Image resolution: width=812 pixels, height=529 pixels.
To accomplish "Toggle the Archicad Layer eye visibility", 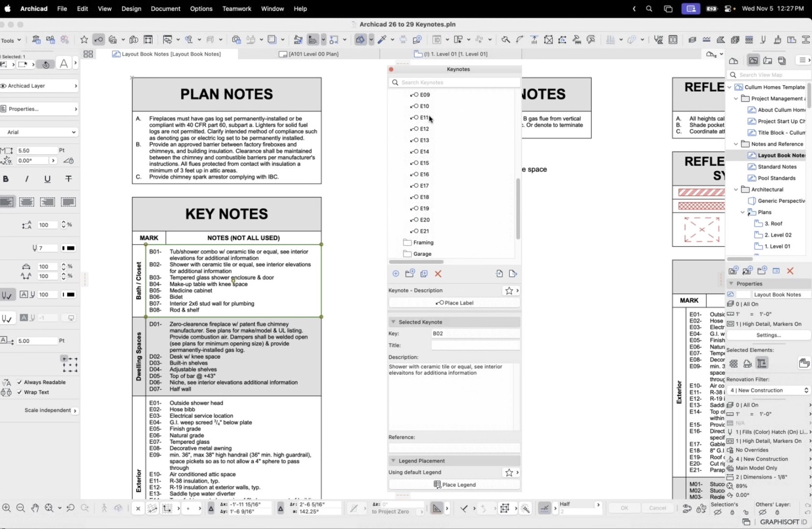I will (x=4, y=86).
